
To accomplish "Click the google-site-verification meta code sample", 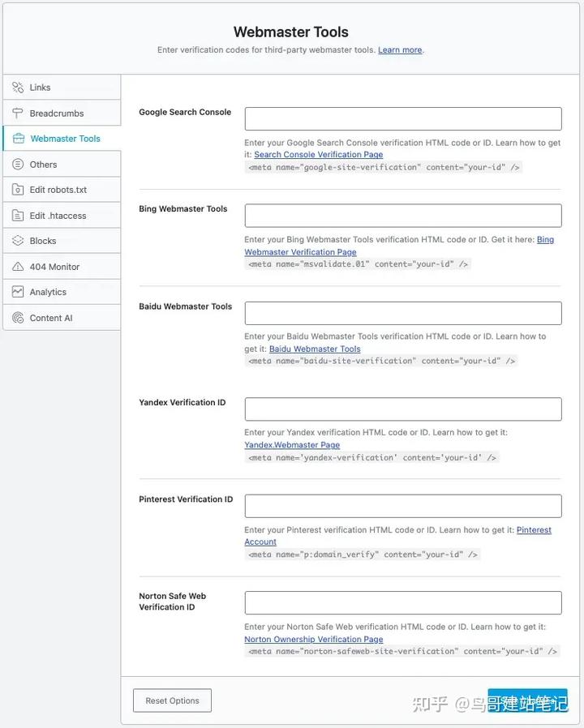I will pyautogui.click(x=384, y=167).
